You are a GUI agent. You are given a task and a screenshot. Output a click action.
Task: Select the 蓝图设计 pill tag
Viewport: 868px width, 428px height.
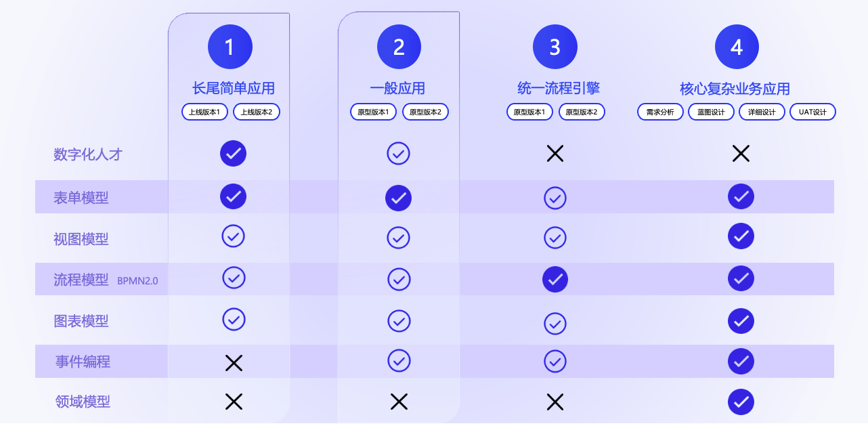pyautogui.click(x=711, y=112)
